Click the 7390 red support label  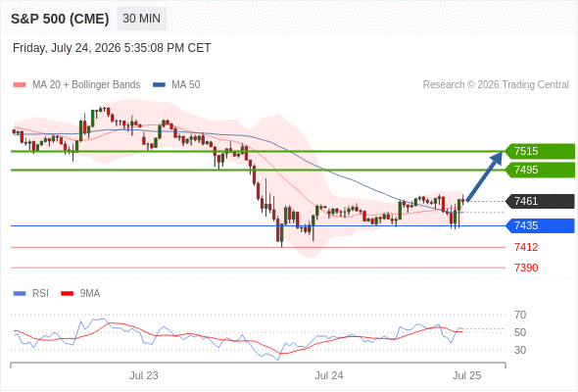(526, 268)
